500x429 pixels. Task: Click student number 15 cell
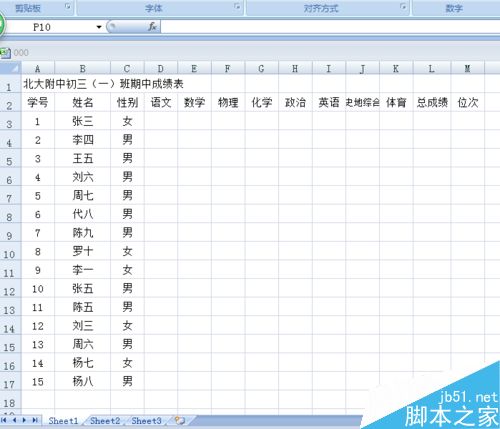pos(38,381)
